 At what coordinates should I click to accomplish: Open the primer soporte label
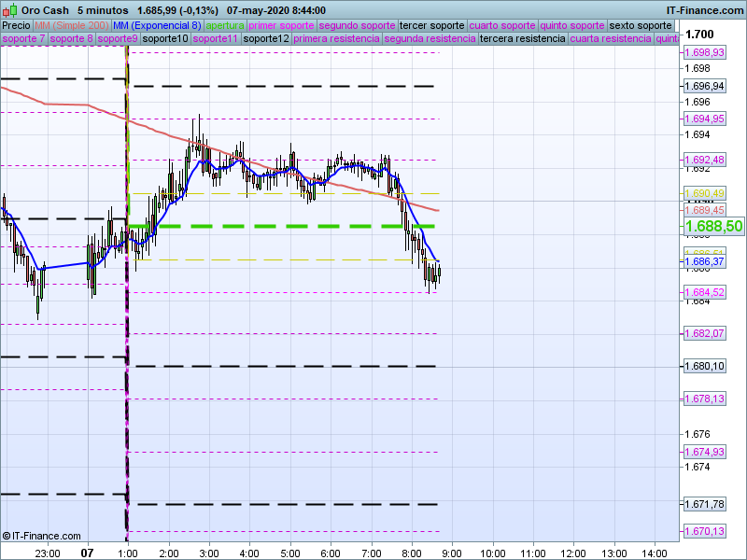[281, 25]
